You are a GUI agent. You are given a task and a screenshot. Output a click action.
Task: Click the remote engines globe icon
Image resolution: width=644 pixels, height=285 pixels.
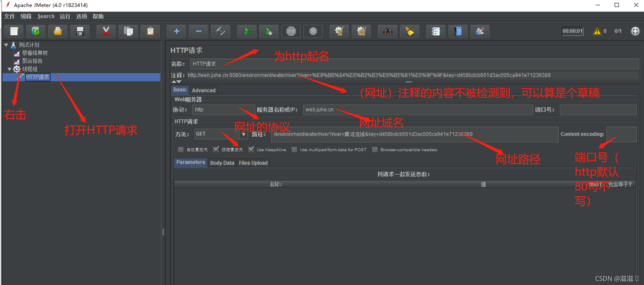tap(635, 31)
